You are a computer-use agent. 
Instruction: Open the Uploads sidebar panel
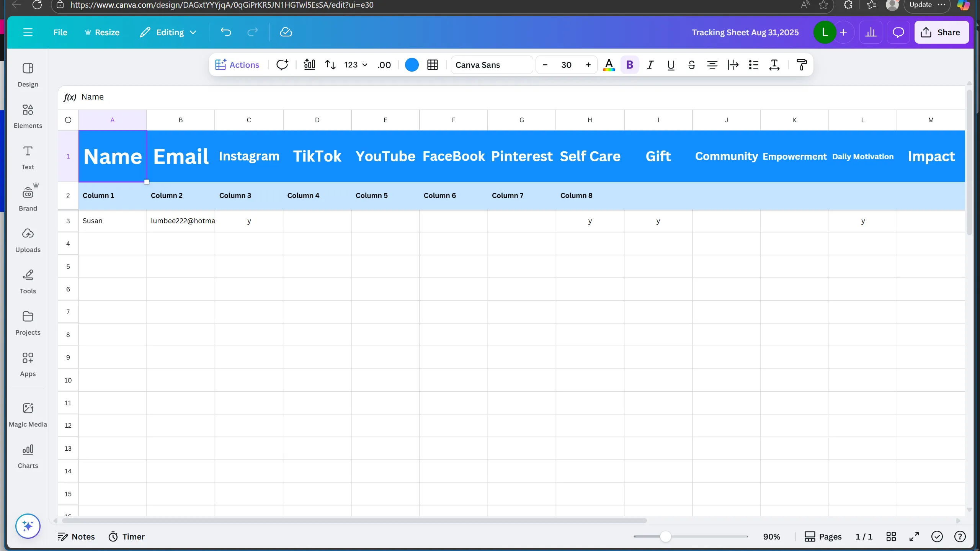pos(28,240)
